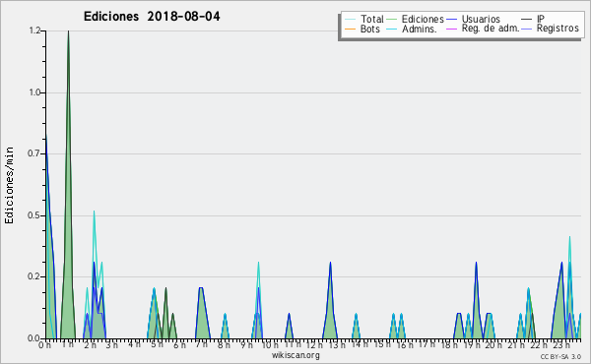The height and width of the screenshot is (364, 591).
Task: Click the Ediciones legend green line
Action: click(x=392, y=20)
